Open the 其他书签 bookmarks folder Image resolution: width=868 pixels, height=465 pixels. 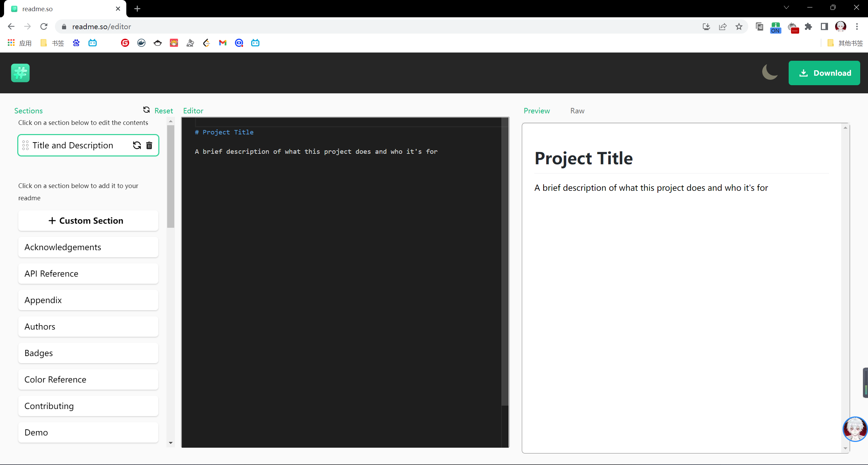[x=845, y=43]
